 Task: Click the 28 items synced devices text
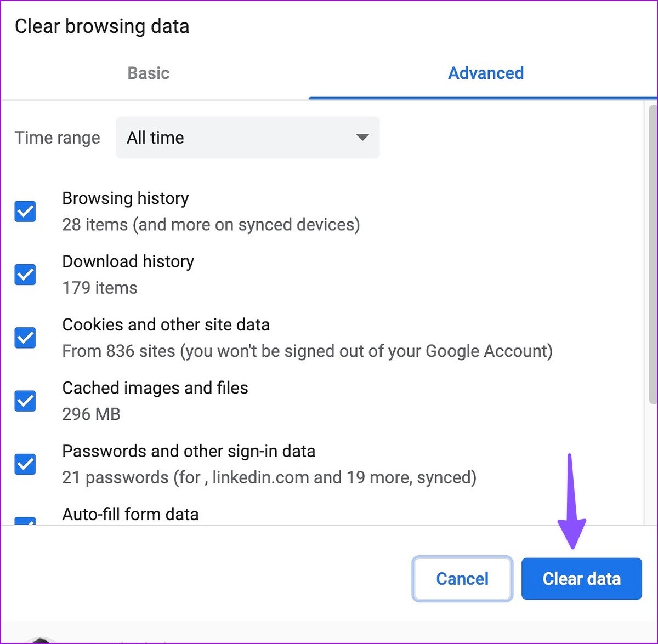click(211, 225)
